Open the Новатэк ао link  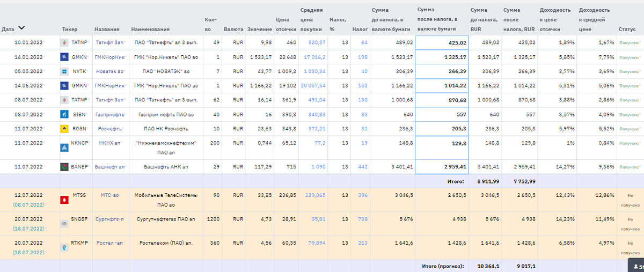click(x=109, y=71)
